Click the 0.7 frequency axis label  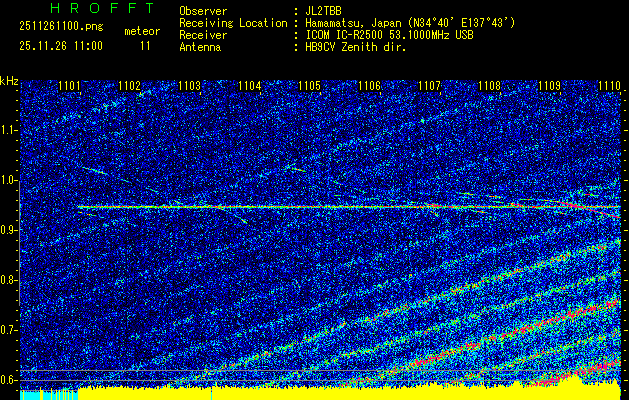[x=9, y=329]
